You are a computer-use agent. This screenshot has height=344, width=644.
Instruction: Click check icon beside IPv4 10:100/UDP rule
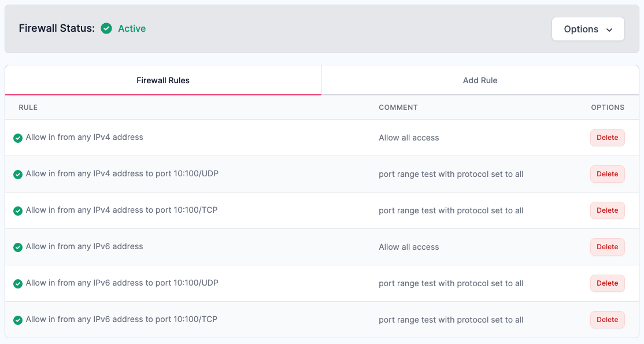coord(18,175)
